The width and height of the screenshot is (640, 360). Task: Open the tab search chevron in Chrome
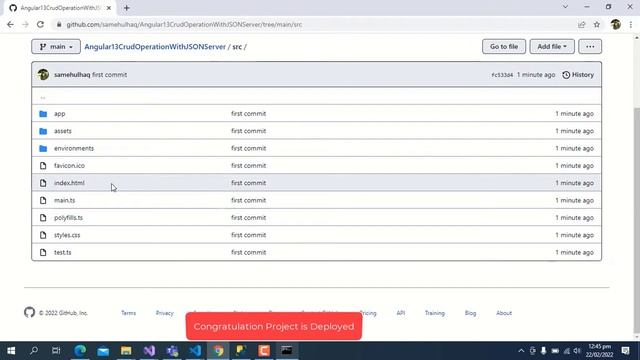tap(565, 7)
